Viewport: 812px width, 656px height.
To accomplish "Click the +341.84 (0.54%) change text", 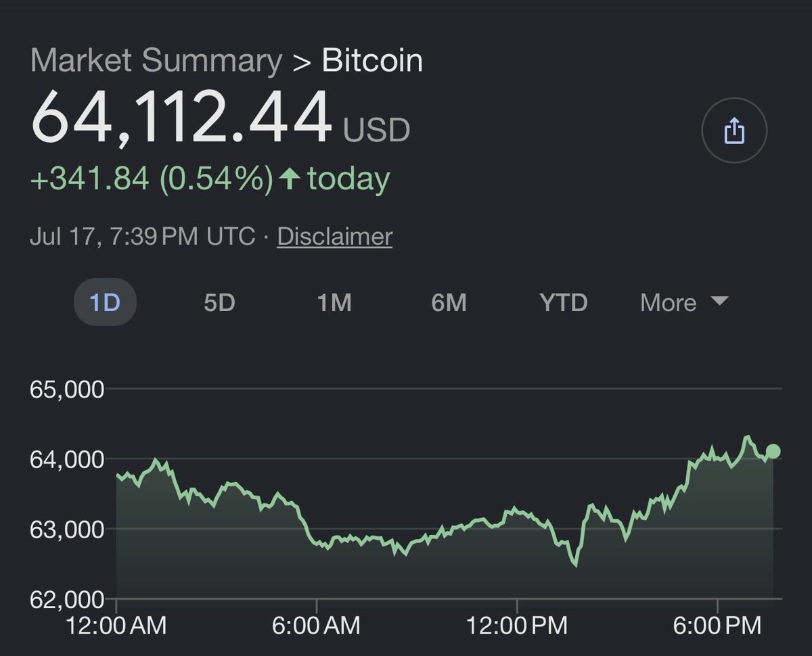I will 152,179.
